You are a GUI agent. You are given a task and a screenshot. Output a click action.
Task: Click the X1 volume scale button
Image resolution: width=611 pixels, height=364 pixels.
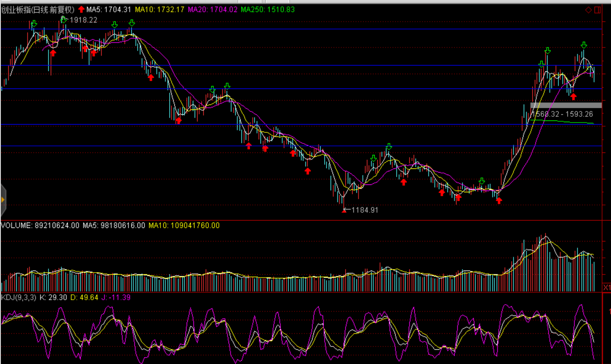click(607, 287)
